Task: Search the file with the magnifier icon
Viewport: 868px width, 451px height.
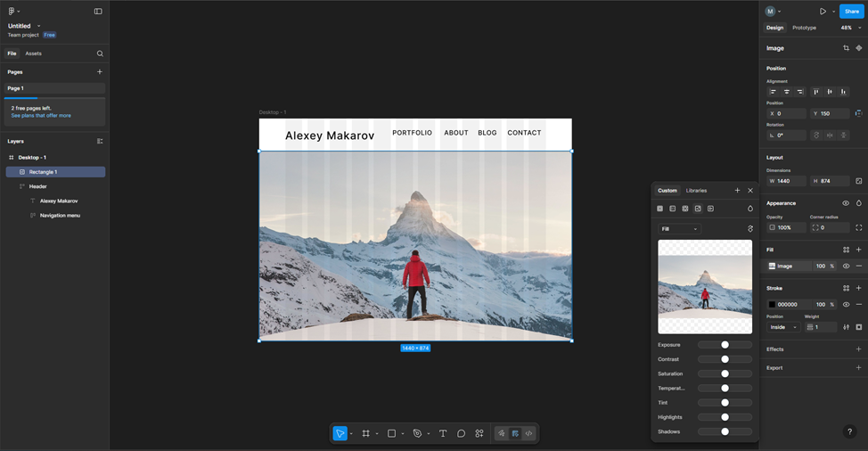Action: pos(100,53)
